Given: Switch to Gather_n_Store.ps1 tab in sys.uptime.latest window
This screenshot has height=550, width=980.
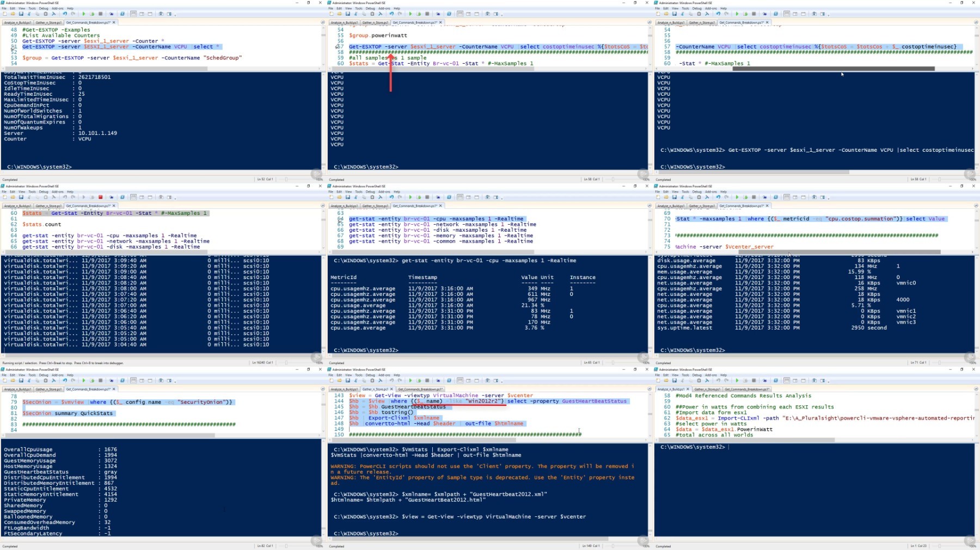Looking at the screenshot, I should 702,206.
